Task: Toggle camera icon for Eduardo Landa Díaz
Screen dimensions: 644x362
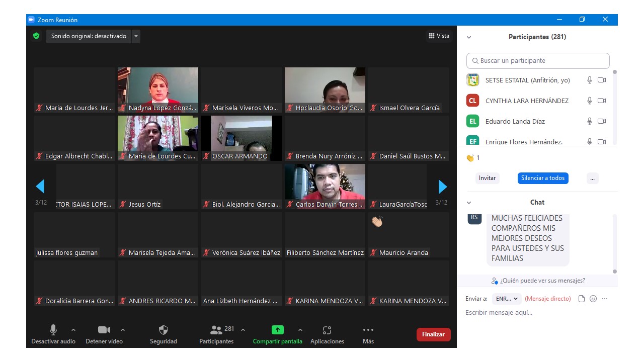Action: coord(602,121)
